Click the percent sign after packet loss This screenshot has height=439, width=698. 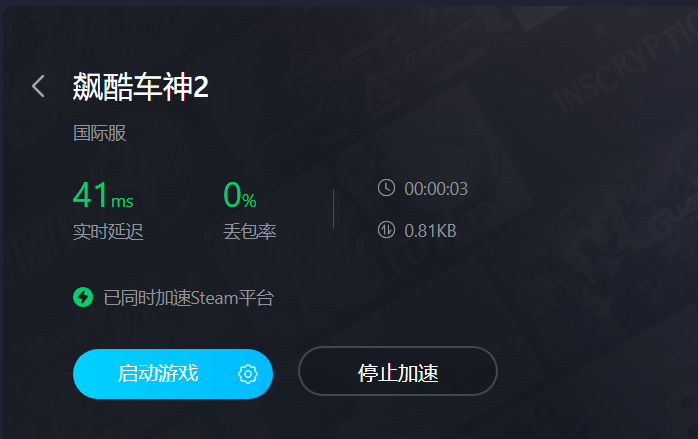[x=249, y=201]
